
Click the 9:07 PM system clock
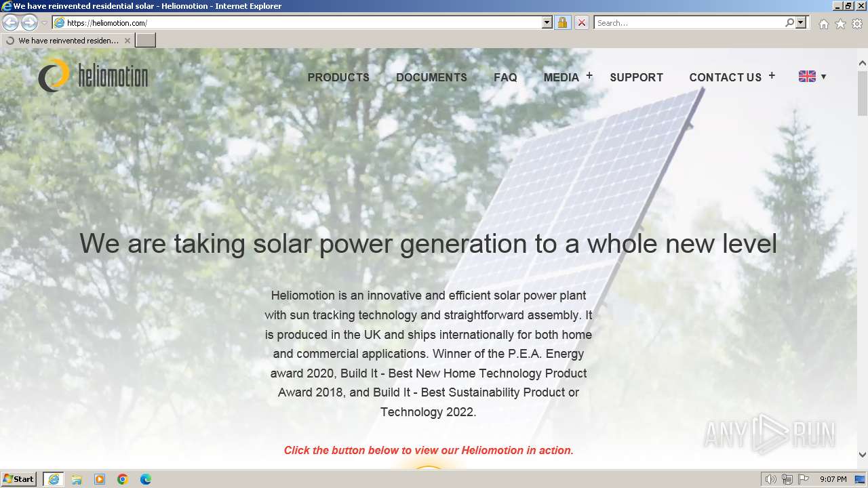pyautogui.click(x=833, y=479)
